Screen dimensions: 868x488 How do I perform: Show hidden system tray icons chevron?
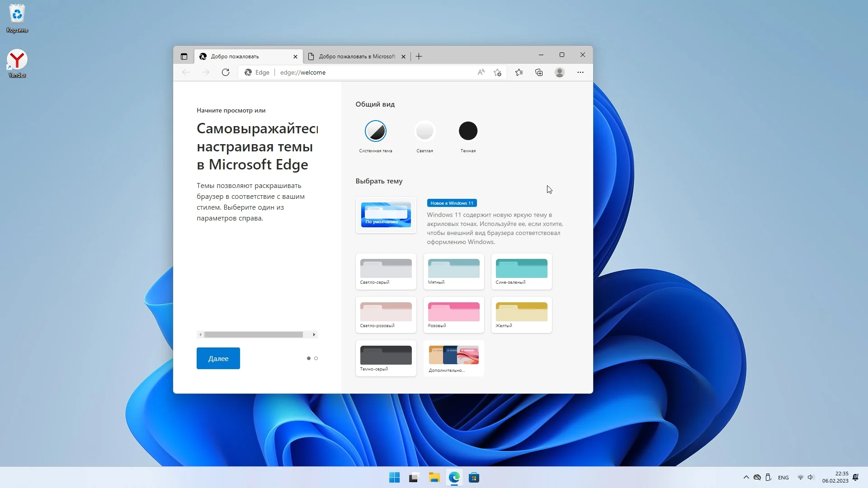tap(746, 477)
